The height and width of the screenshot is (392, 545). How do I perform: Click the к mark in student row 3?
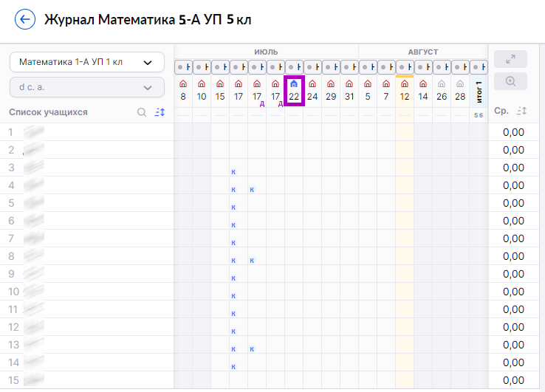[x=233, y=172]
